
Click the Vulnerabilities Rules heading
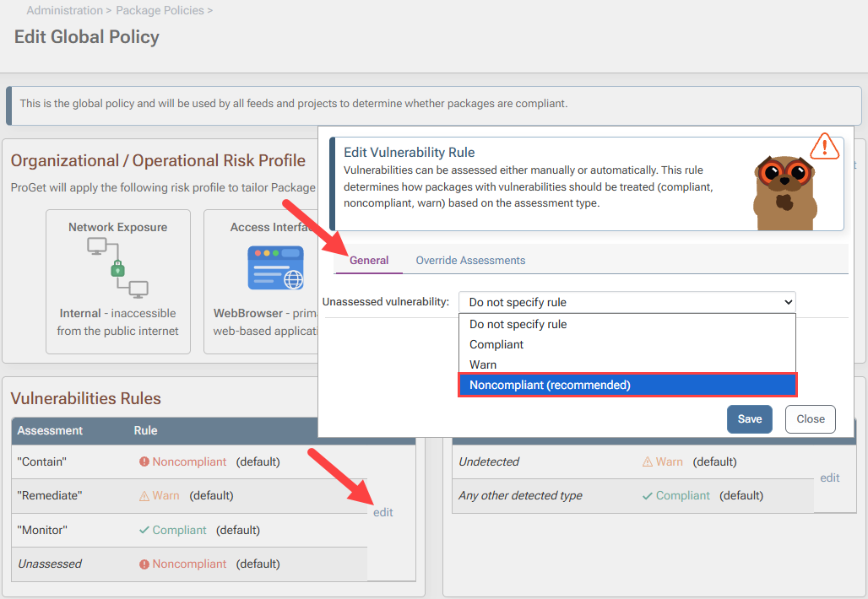86,398
